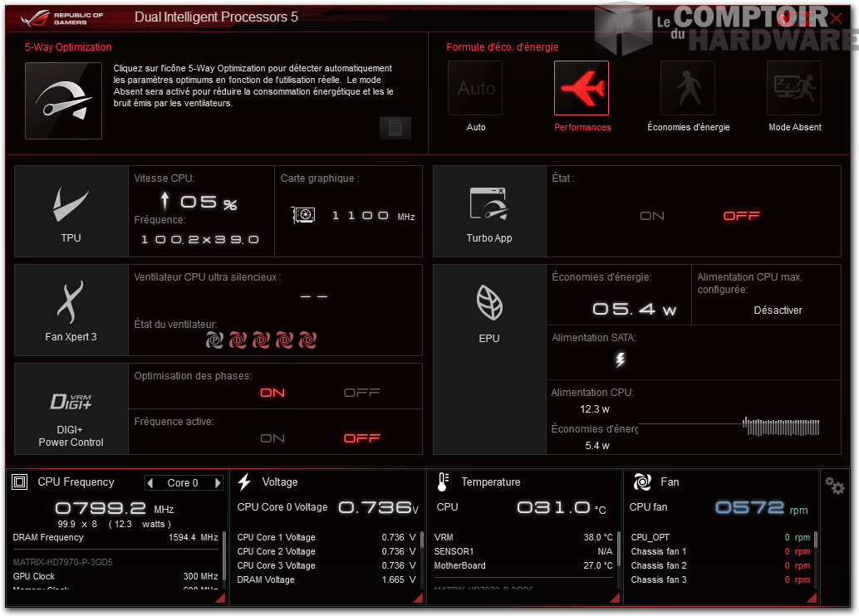Click the 05.4 w energy savings value
This screenshot has width=859, height=616.
pyautogui.click(x=635, y=310)
